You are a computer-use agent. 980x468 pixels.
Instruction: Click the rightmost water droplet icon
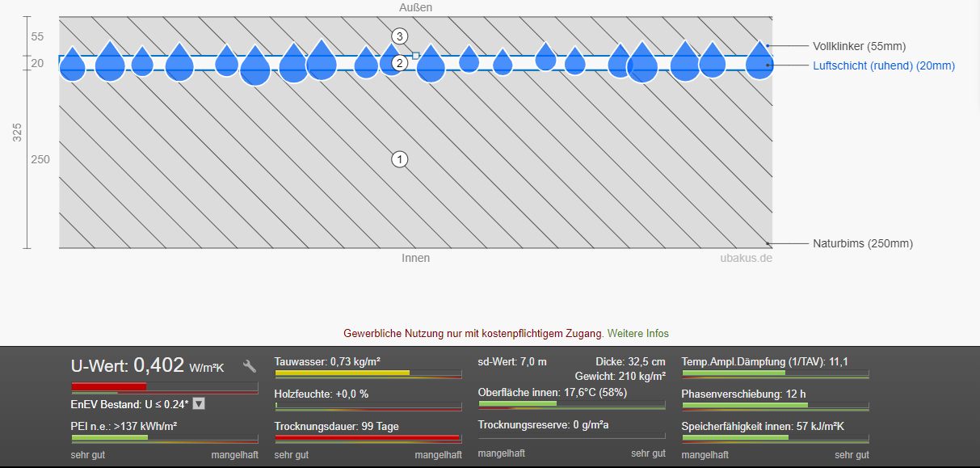[x=759, y=61]
